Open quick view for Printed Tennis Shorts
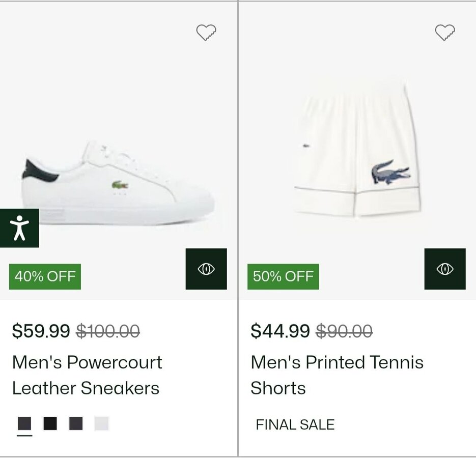476x458 pixels. pyautogui.click(x=445, y=269)
